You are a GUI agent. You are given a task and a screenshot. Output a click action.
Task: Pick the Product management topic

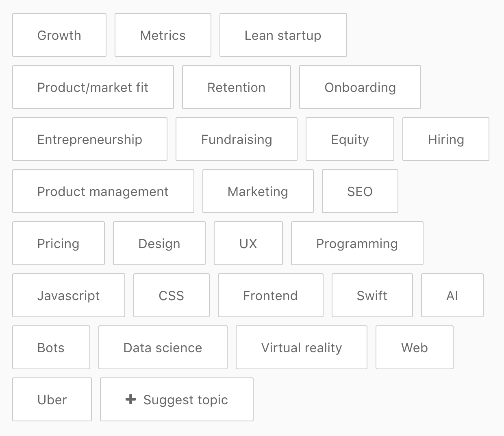click(x=103, y=192)
